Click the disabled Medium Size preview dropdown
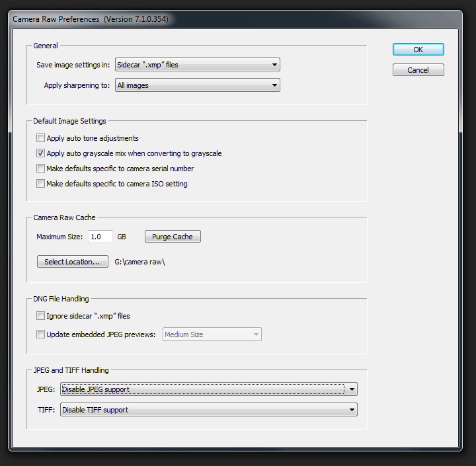Image resolution: width=476 pixels, height=466 pixels. point(212,334)
